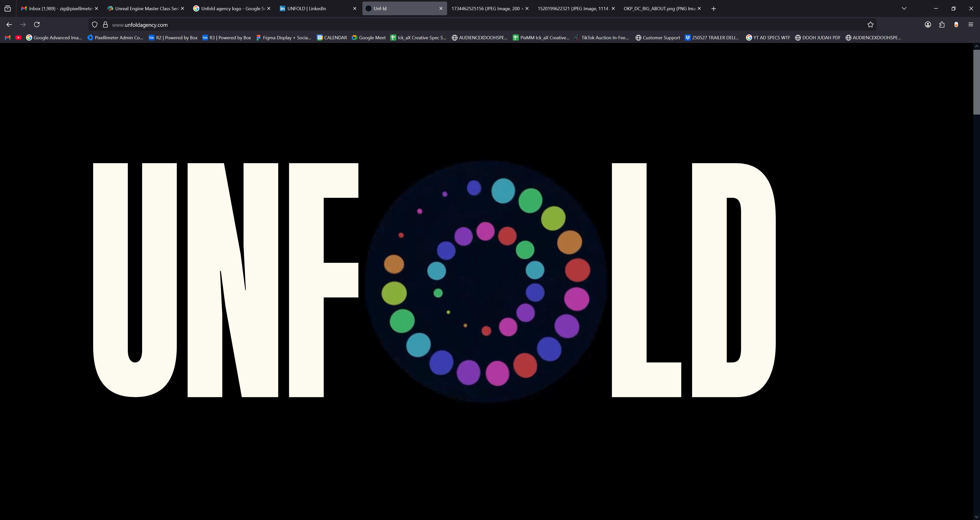Viewport: 980px width, 520px height.
Task: Go forward one page with the forward arrow
Action: pos(23,25)
